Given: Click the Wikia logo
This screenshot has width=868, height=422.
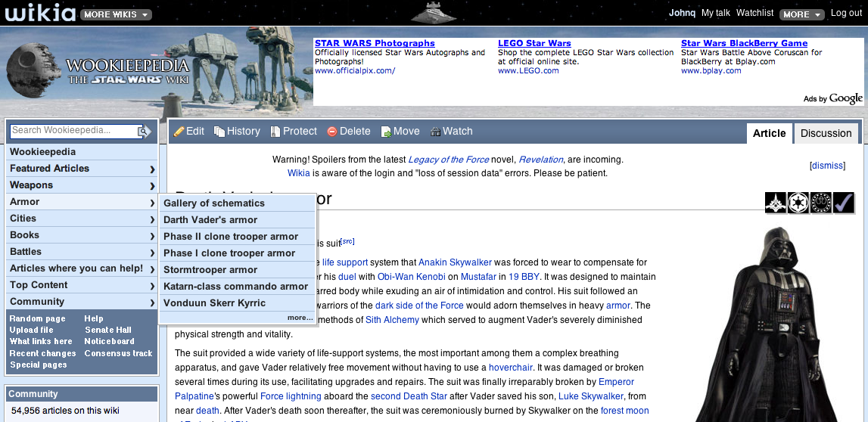Looking at the screenshot, I should click(x=40, y=12).
